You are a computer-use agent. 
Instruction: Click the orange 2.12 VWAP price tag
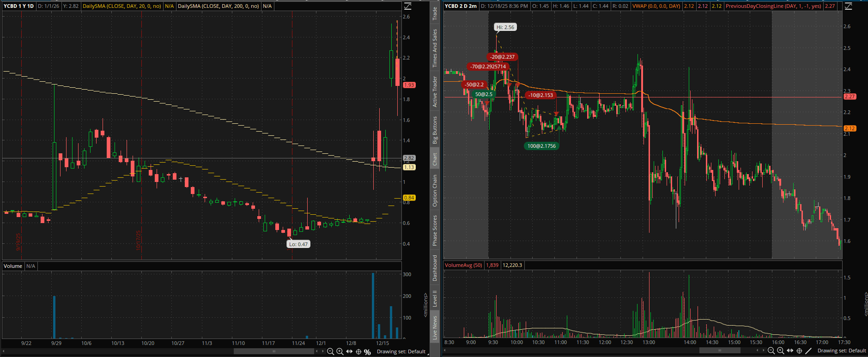pyautogui.click(x=850, y=128)
